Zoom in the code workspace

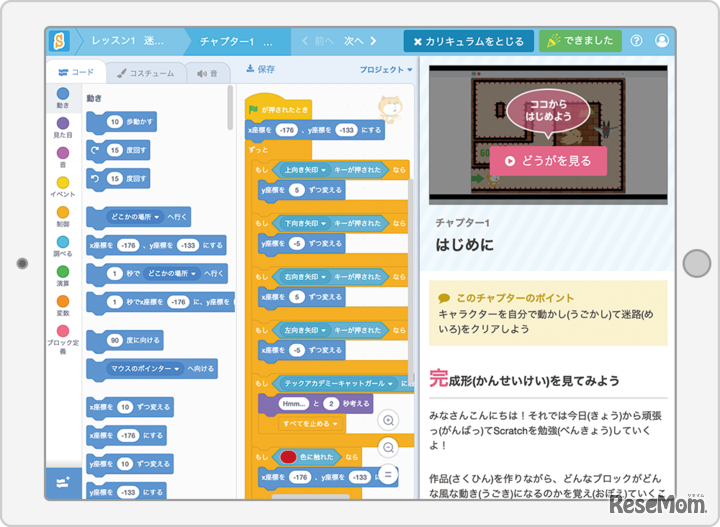pyautogui.click(x=388, y=420)
